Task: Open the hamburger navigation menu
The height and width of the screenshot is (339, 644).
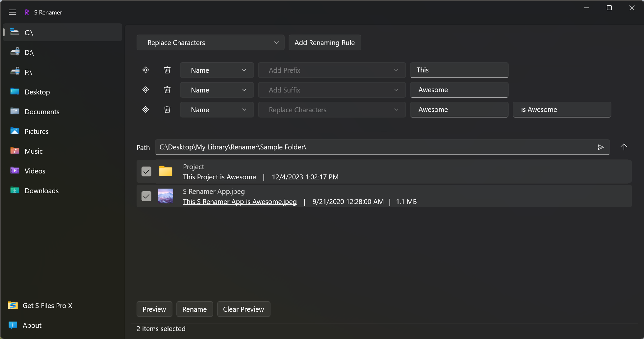Action: click(13, 12)
